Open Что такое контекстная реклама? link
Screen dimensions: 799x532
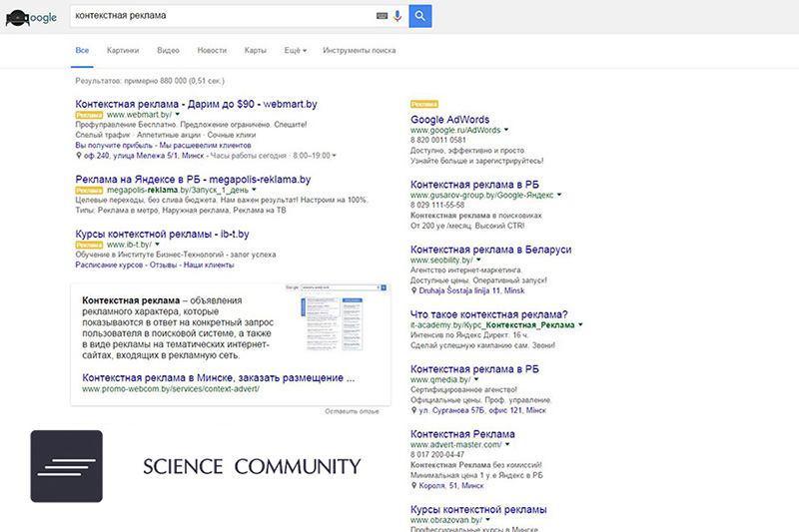[489, 314]
